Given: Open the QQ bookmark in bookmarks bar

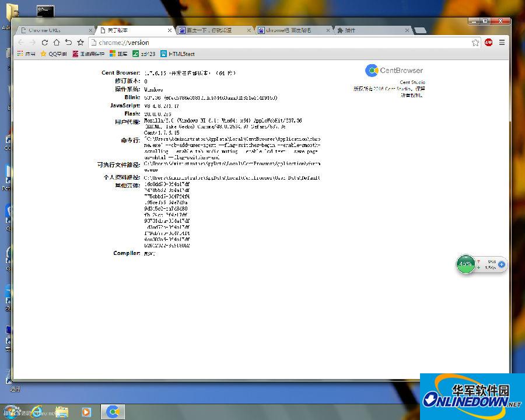Looking at the screenshot, I should pos(53,54).
